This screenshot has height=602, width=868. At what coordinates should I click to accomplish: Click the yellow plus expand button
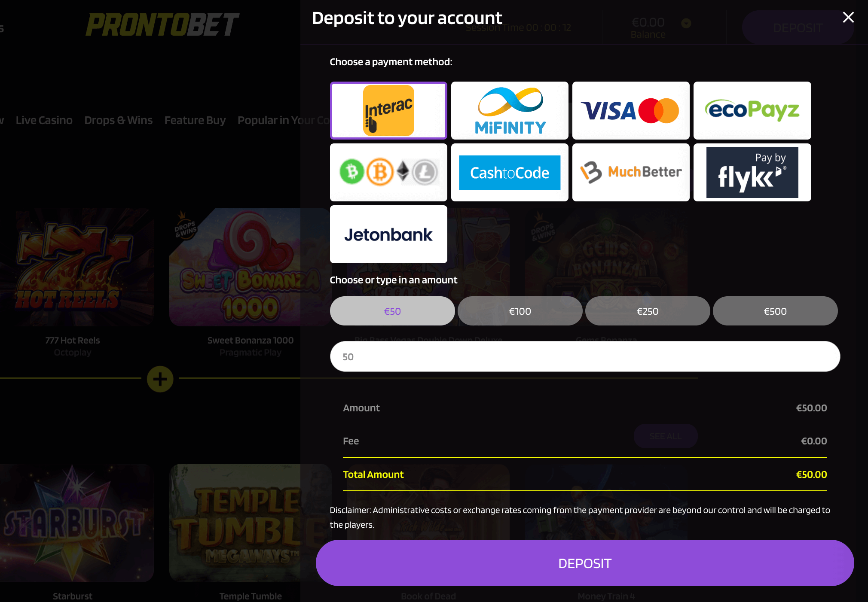(160, 379)
